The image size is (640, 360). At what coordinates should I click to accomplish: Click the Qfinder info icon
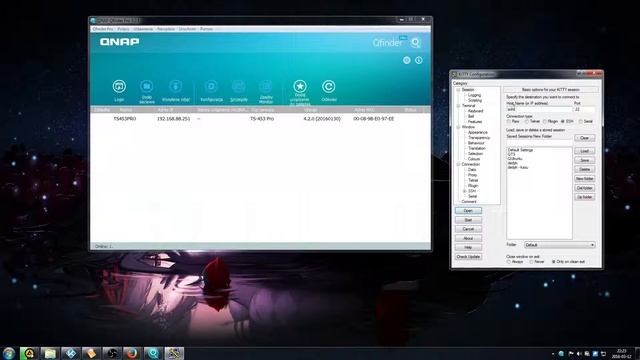419,60
